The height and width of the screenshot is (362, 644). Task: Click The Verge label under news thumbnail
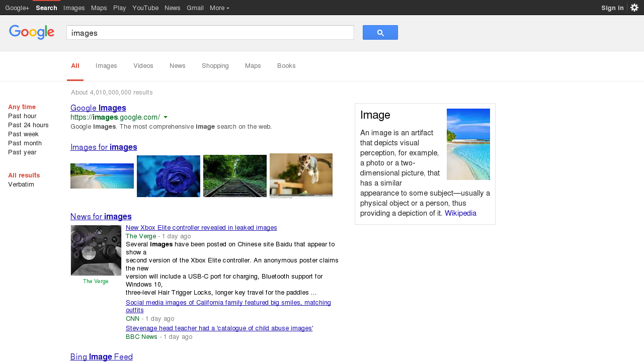[x=96, y=281]
